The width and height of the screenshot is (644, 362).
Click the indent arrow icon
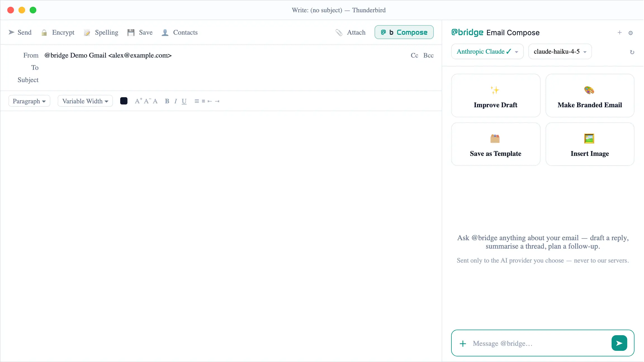pos(217,101)
